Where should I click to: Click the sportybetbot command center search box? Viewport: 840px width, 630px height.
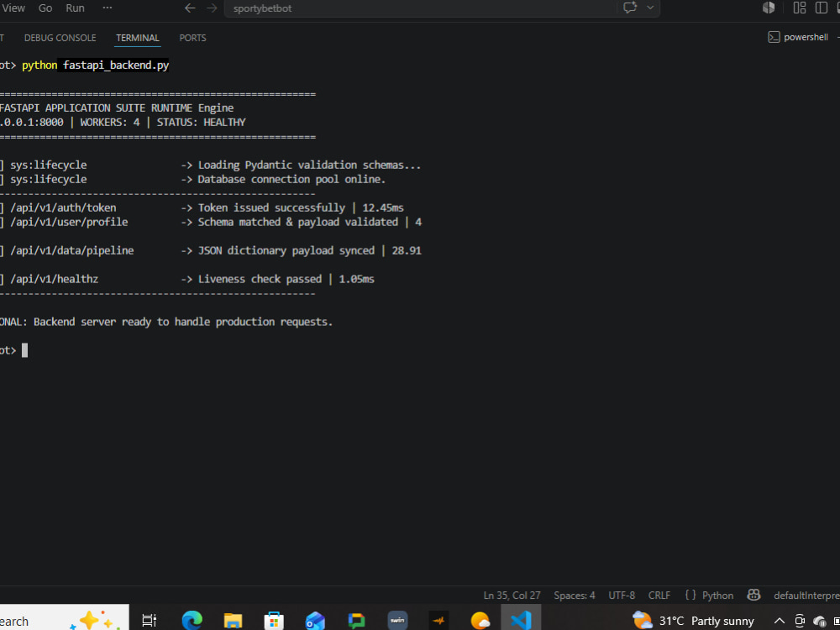click(421, 8)
